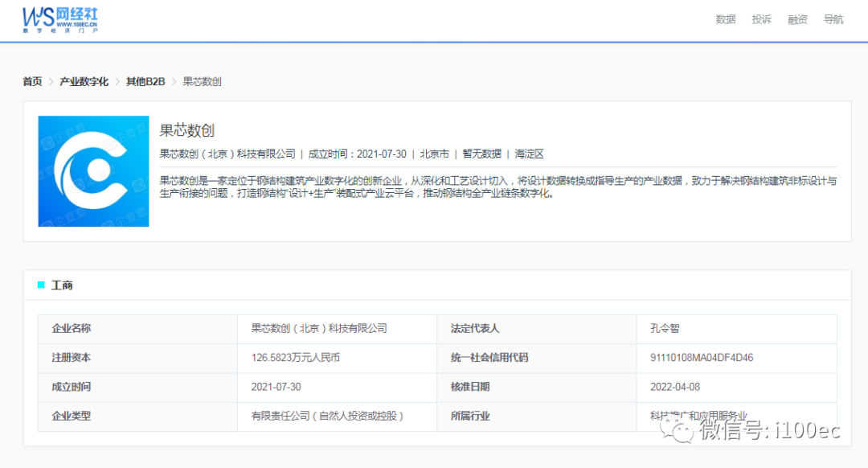Open the 导航 menu in the header
Image resolution: width=868 pixels, height=468 pixels.
pyautogui.click(x=833, y=19)
